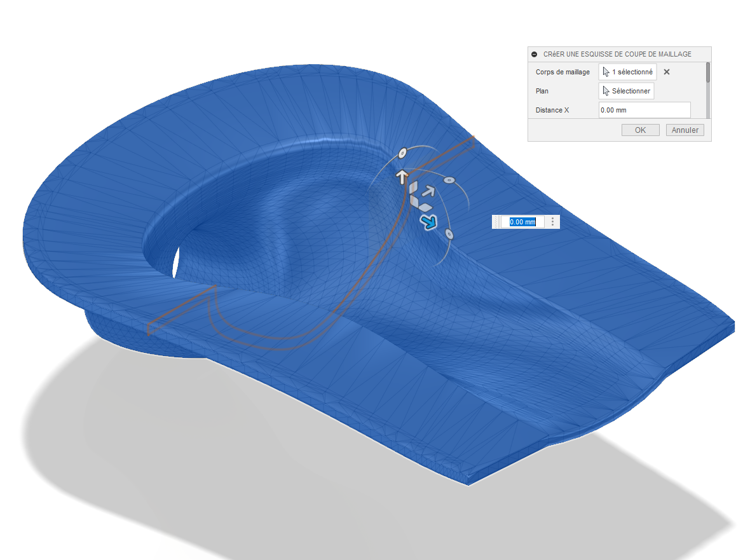This screenshot has height=560, width=750.
Task: Select the blue move arrow manipulator
Action: 429,221
